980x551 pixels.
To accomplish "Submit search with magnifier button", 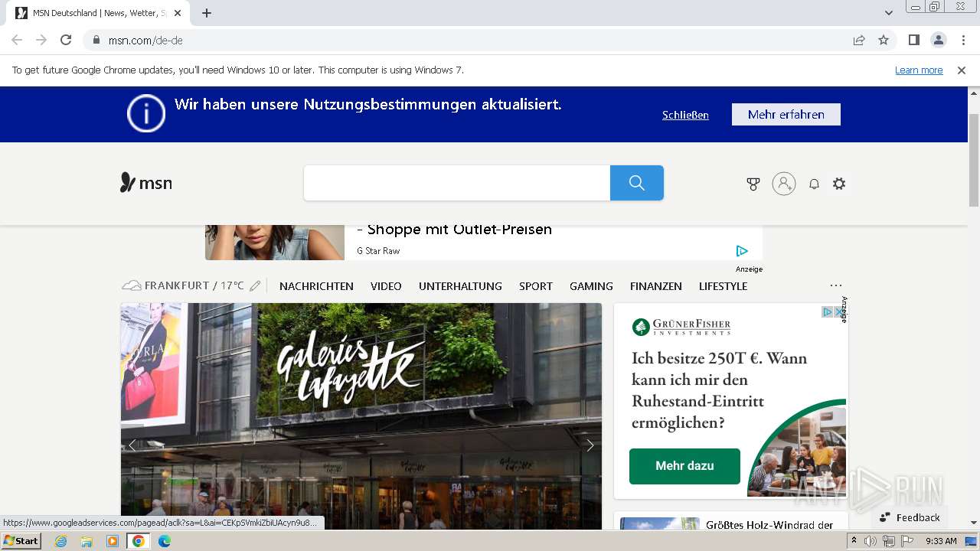I will tap(637, 183).
